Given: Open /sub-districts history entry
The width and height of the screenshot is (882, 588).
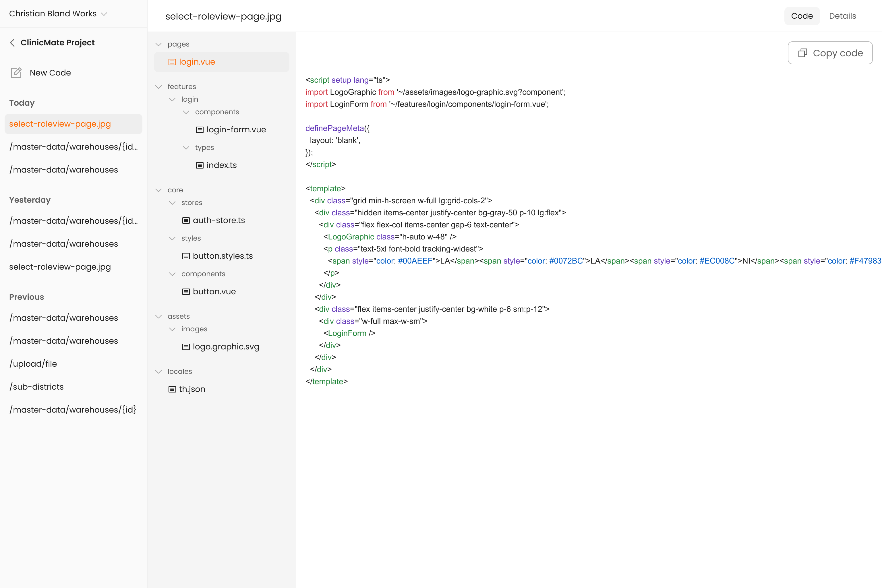Looking at the screenshot, I should coord(36,387).
